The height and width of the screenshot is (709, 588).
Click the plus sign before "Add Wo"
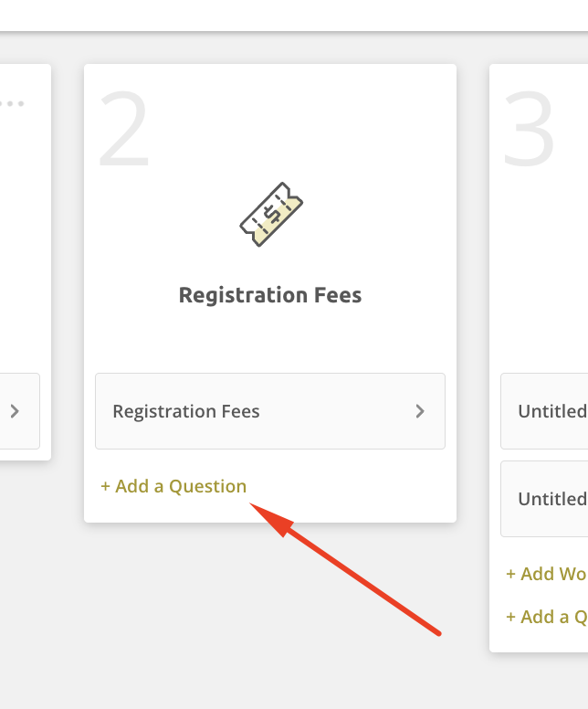click(510, 575)
